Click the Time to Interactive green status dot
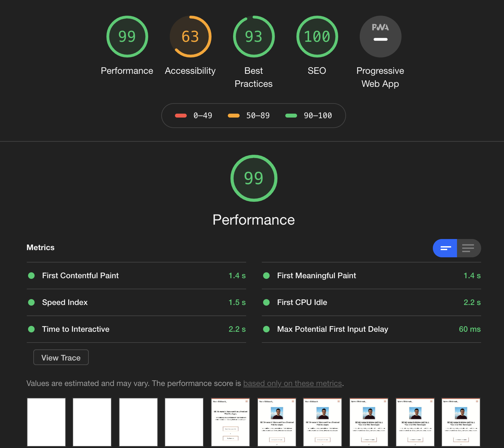 pyautogui.click(x=31, y=329)
